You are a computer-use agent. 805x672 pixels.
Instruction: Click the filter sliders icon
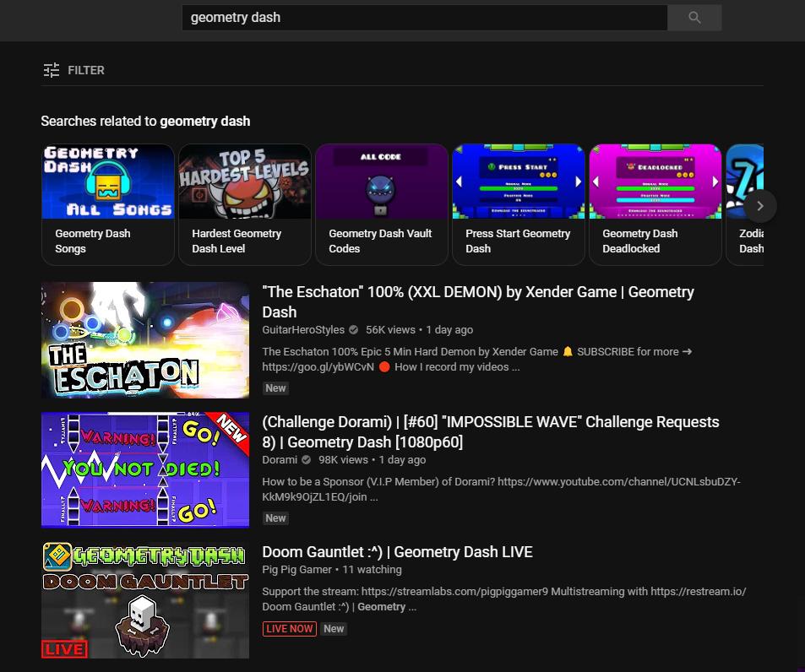(x=52, y=70)
